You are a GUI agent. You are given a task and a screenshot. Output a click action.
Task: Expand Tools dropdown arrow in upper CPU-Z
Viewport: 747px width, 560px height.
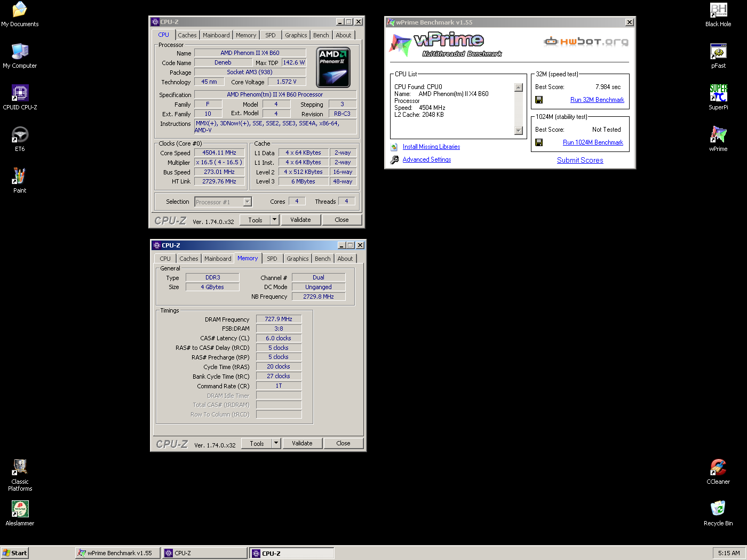[274, 220]
